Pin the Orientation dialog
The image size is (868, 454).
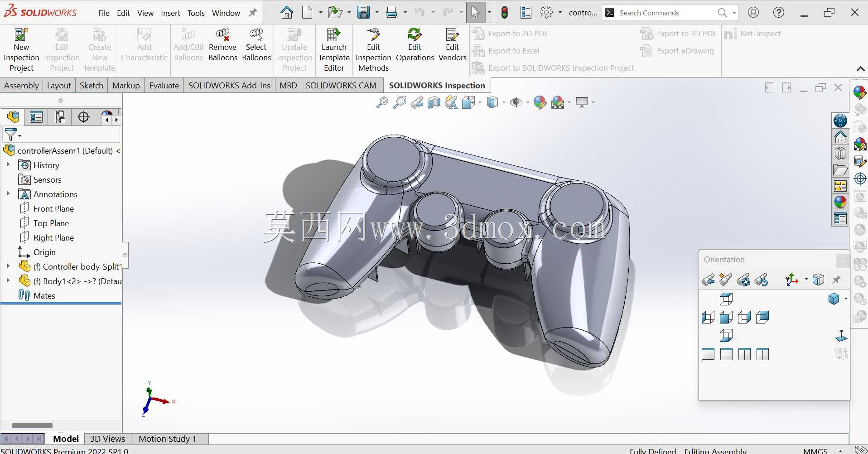click(x=836, y=280)
